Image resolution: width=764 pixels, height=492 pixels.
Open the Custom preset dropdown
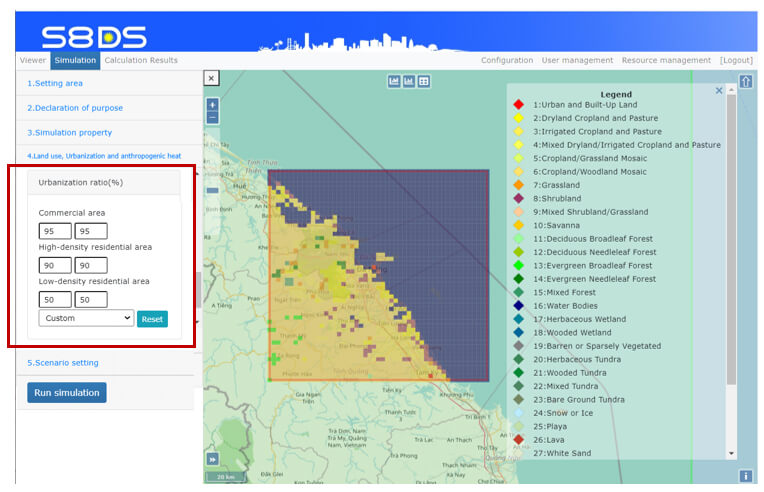(85, 318)
